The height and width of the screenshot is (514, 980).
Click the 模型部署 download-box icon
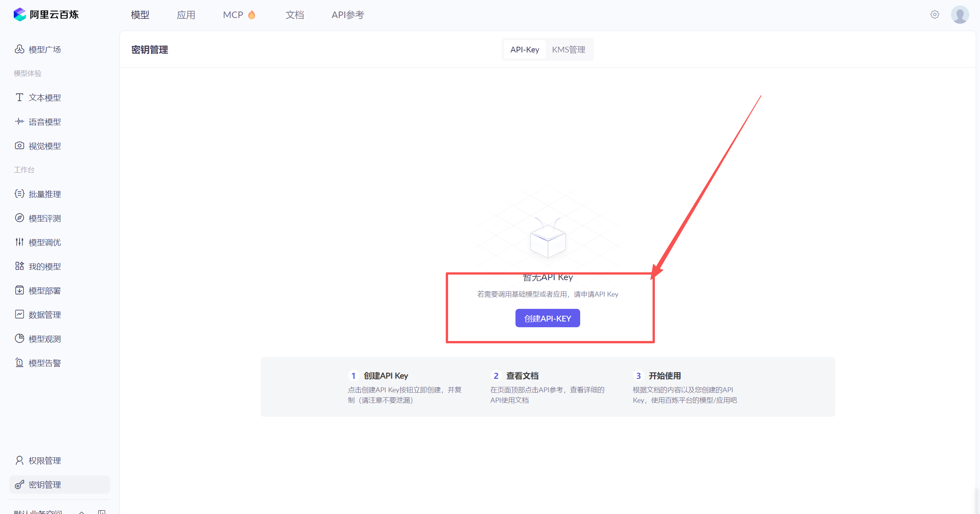tap(19, 290)
